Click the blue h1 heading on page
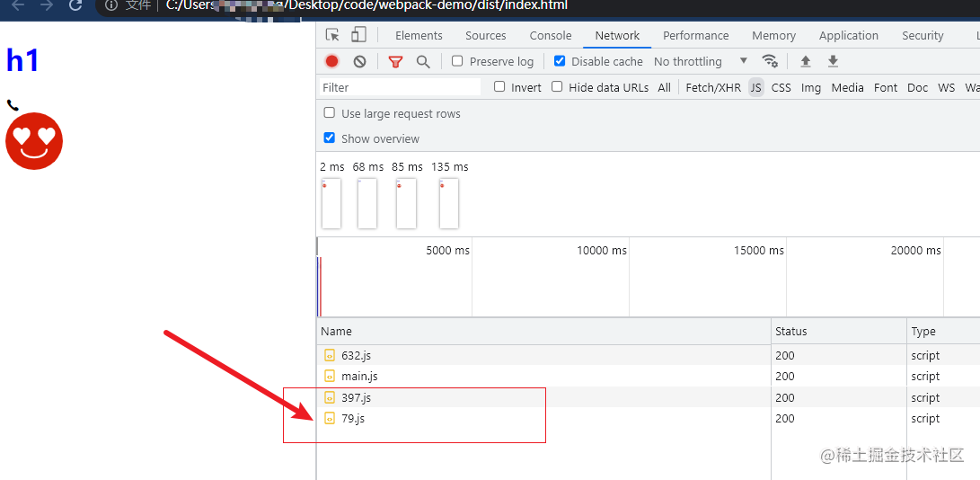Image resolution: width=980 pixels, height=480 pixels. click(x=22, y=61)
